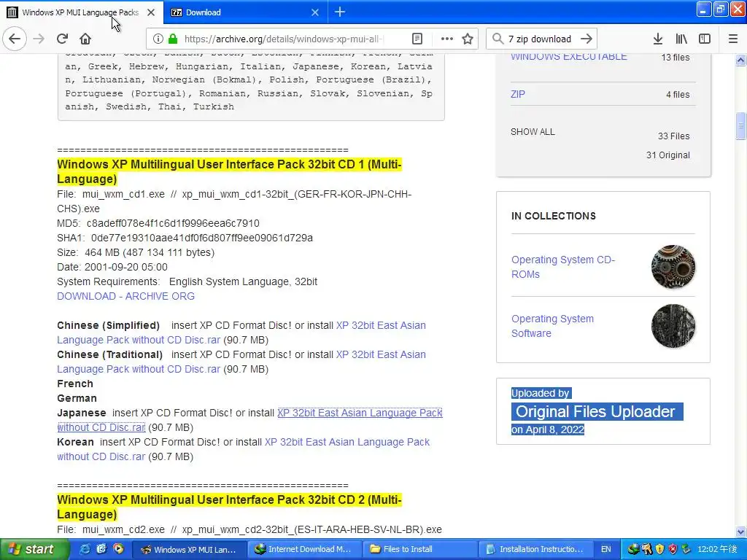Viewport: 747px width, 560px height.
Task: View the green padlock connection details
Action: coord(173,39)
